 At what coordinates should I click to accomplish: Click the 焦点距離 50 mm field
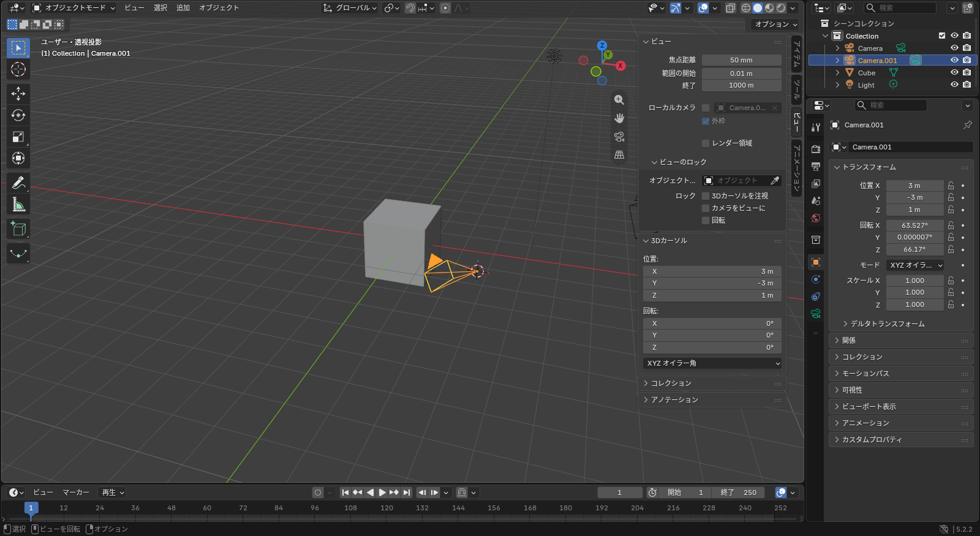741,60
